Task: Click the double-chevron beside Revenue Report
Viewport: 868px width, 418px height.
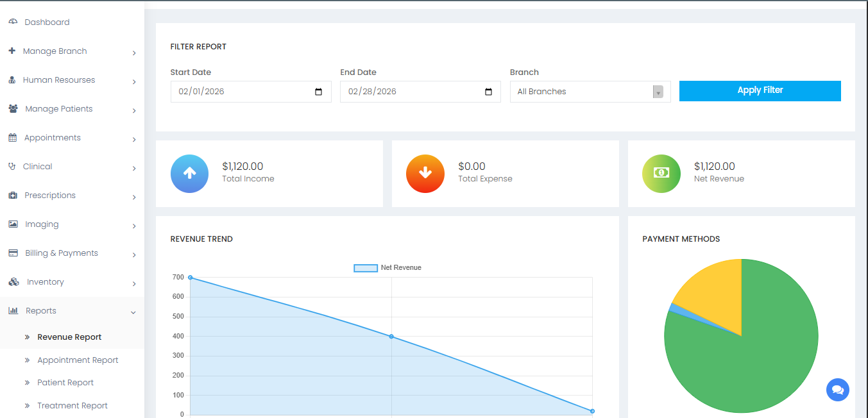Action: (x=27, y=337)
